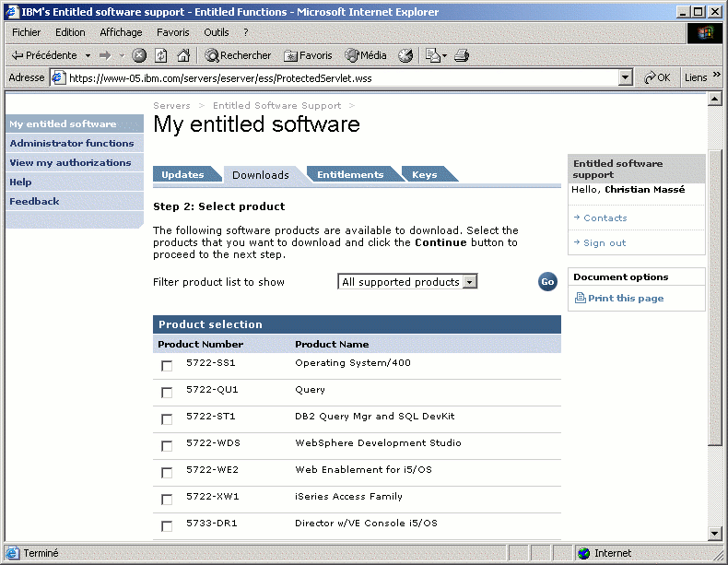Click Entitled Software Support breadcrumb
728x565 pixels.
tap(276, 105)
